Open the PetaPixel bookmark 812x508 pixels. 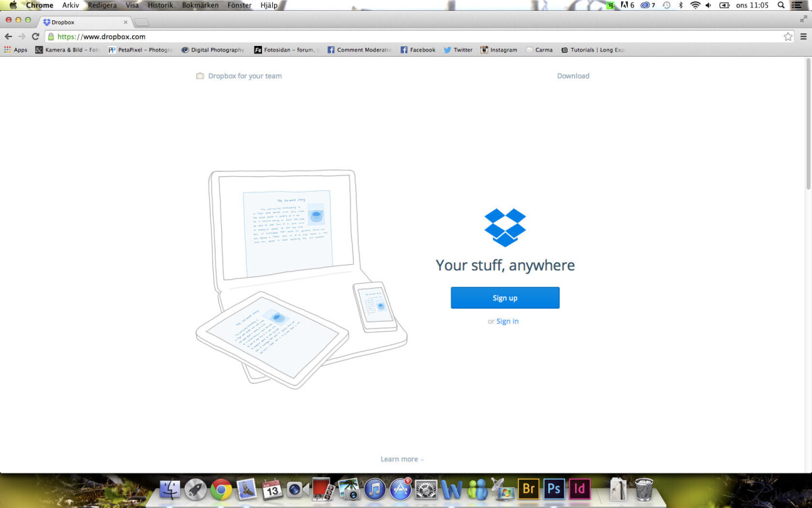141,50
